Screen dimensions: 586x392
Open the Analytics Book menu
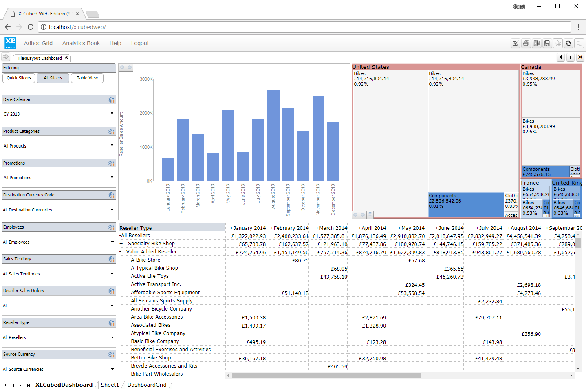click(81, 43)
